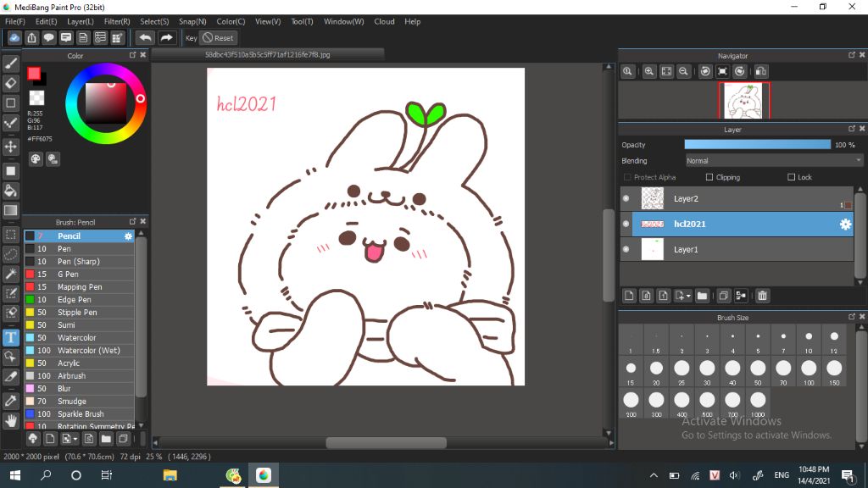Duplicate the layer using the copy icon
Viewport: 868px width, 488px height.
coord(723,296)
